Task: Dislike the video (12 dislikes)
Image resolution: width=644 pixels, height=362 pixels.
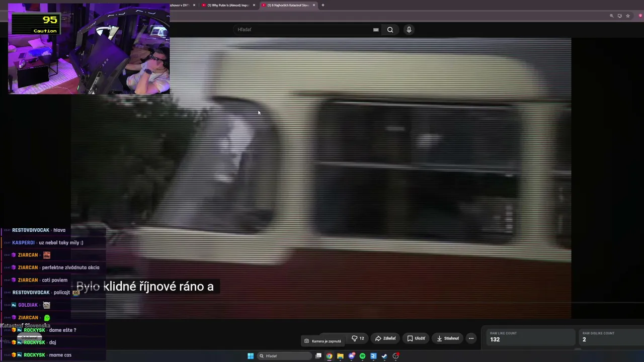Action: [x=358, y=338]
